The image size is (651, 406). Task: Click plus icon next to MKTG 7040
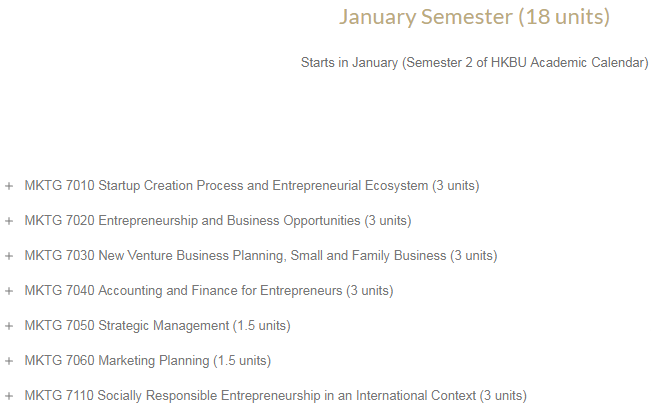tap(9, 291)
